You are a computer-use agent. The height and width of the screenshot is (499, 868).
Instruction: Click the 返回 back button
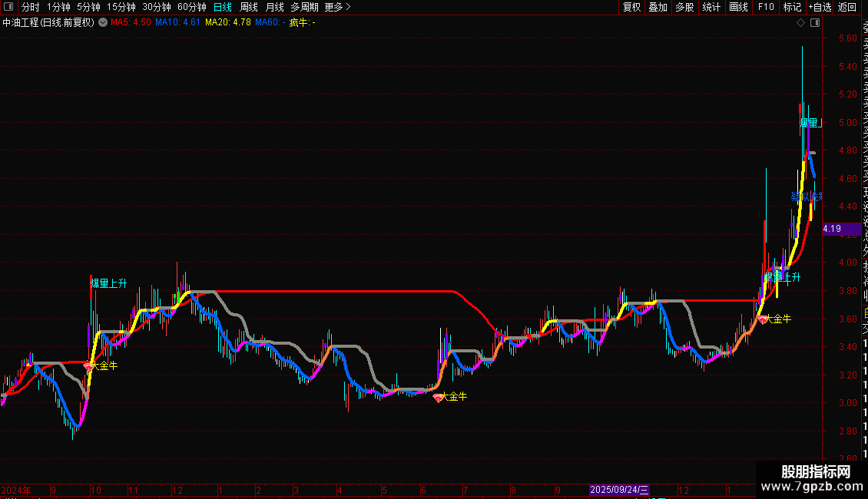point(847,7)
